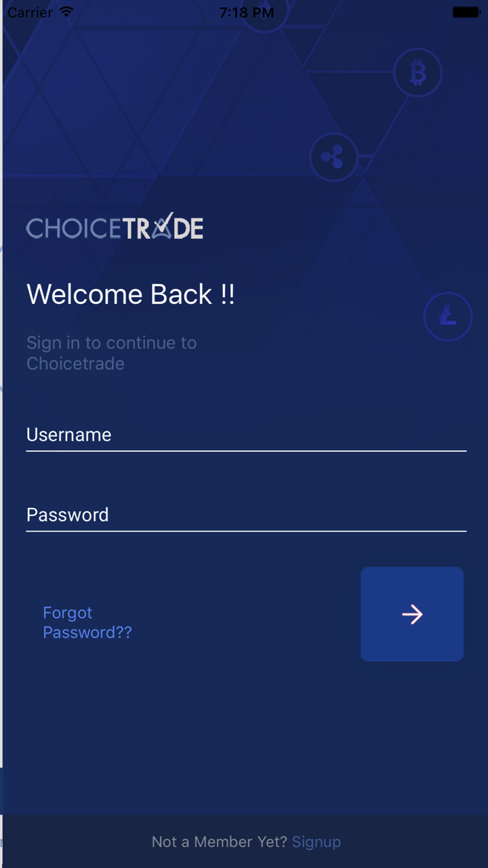Click the Username input field
Image resolution: width=488 pixels, height=868 pixels.
coord(246,435)
